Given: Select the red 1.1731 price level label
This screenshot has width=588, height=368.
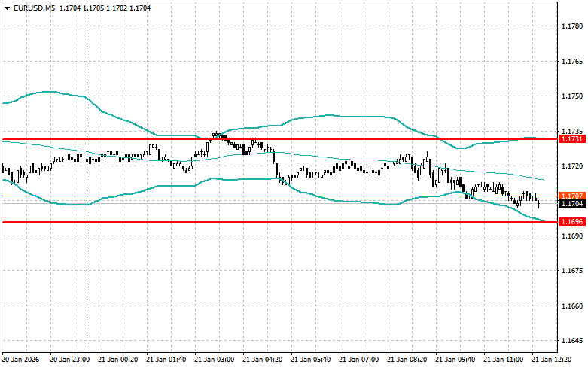Looking at the screenshot, I should (x=572, y=139).
